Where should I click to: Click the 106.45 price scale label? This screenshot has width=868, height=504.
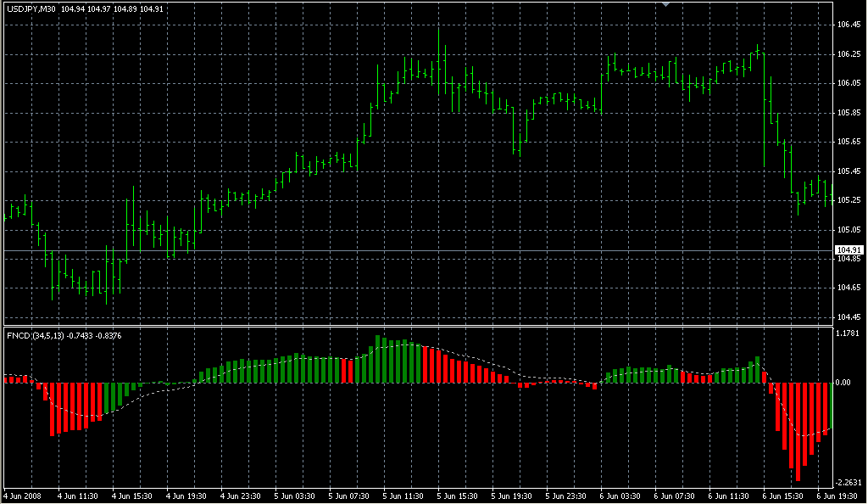(849, 25)
